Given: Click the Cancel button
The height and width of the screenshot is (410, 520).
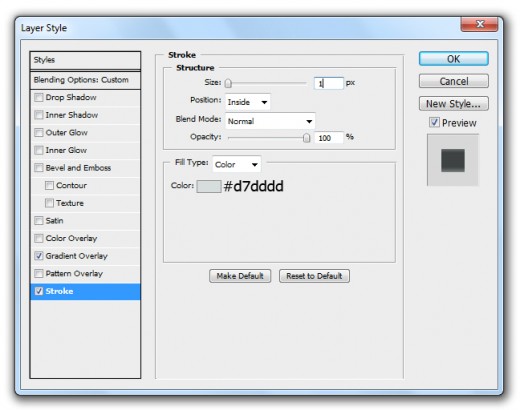Looking at the screenshot, I should pyautogui.click(x=454, y=81).
